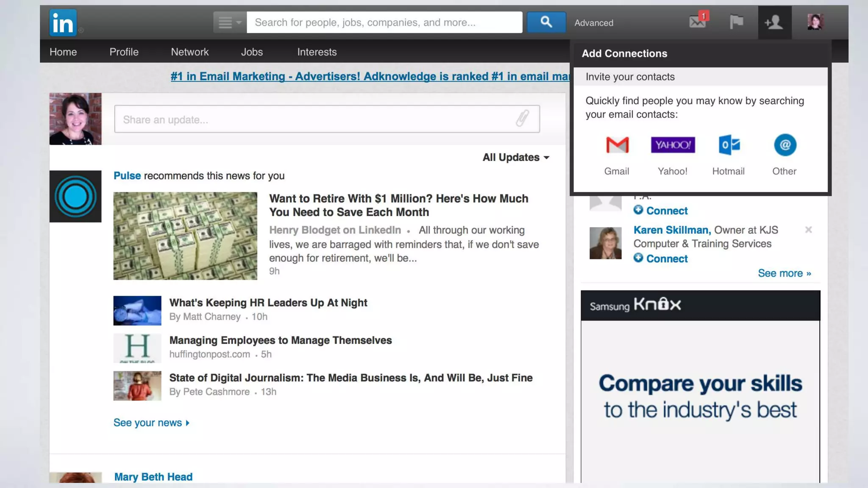Choose the Yahoo! contact import icon
The image size is (868, 488).
coord(673,145)
